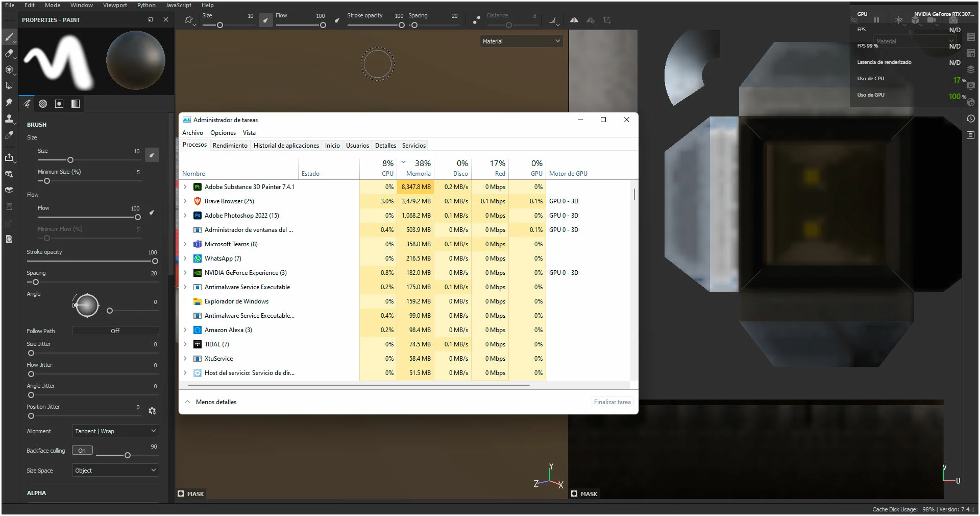Open the export resources icon in left toolbar
The width and height of the screenshot is (980, 516).
(x=9, y=157)
